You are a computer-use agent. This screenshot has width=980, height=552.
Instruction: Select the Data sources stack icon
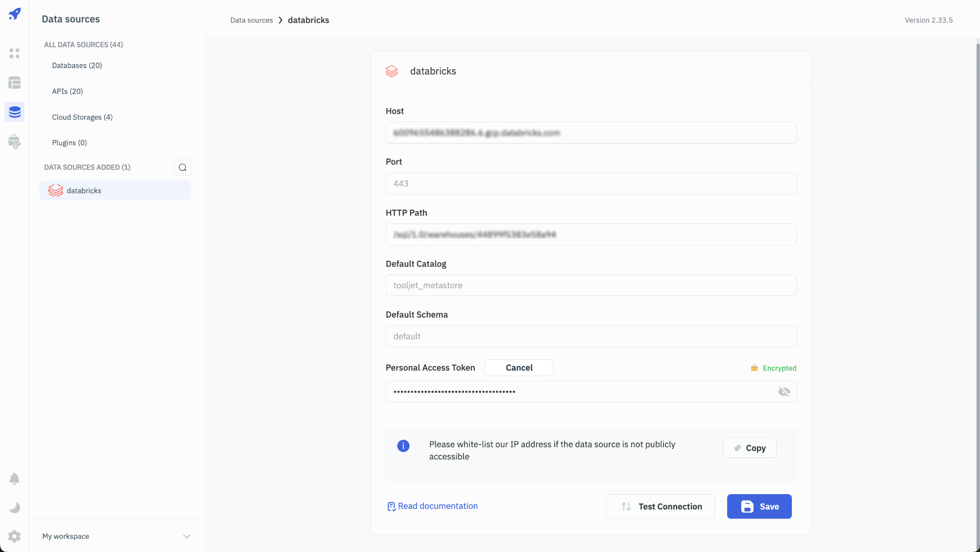point(15,112)
